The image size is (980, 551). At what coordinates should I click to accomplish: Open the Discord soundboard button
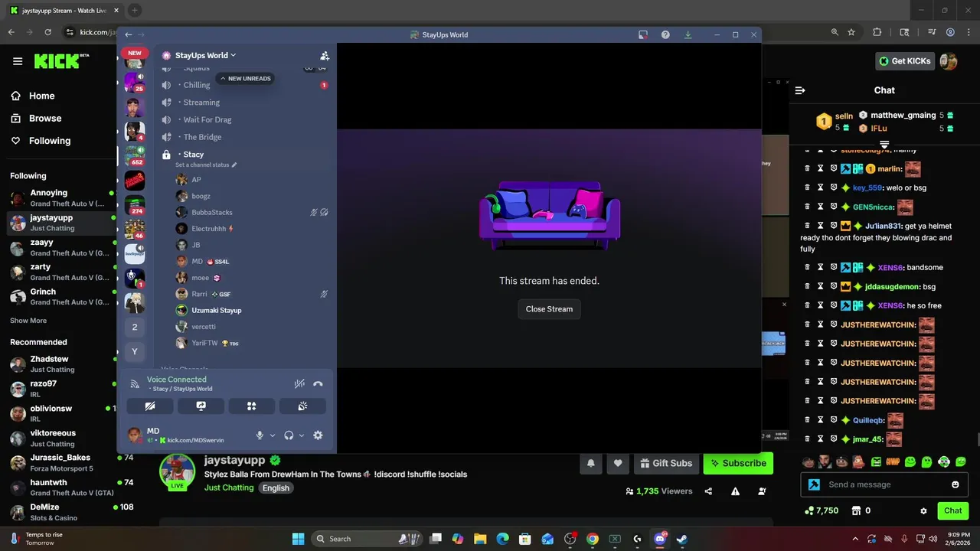pos(302,406)
